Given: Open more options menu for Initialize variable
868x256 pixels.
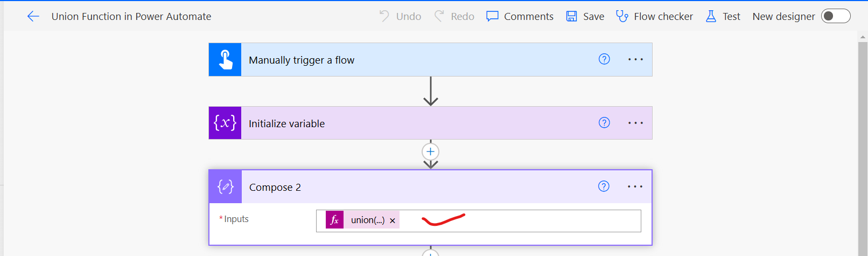Looking at the screenshot, I should (x=635, y=123).
